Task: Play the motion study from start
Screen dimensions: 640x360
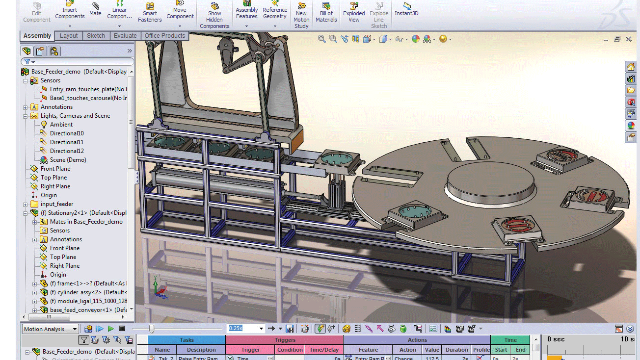Action: [100, 329]
